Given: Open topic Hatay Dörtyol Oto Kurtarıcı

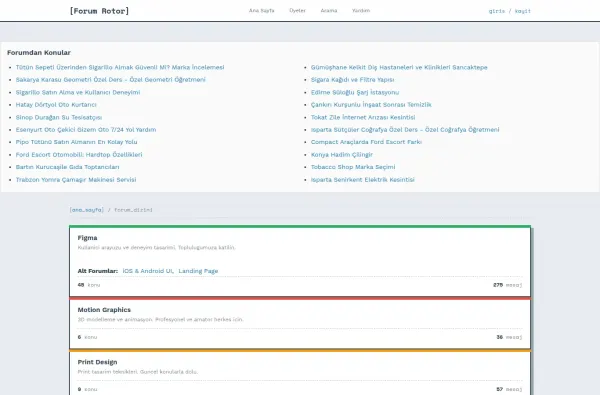Looking at the screenshot, I should point(56,104).
